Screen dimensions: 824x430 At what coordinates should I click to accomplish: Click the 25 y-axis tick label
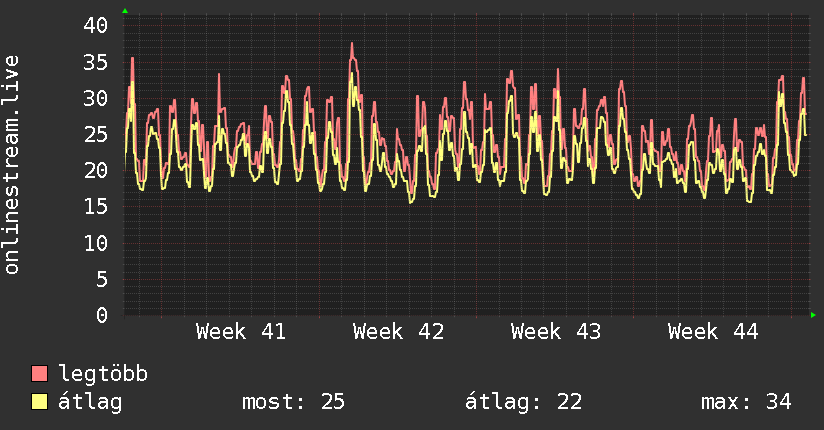pyautogui.click(x=96, y=135)
